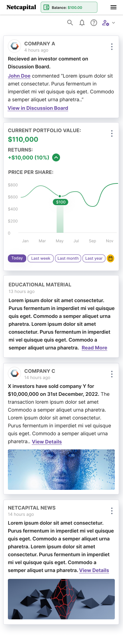Open notifications bell

(82, 23)
